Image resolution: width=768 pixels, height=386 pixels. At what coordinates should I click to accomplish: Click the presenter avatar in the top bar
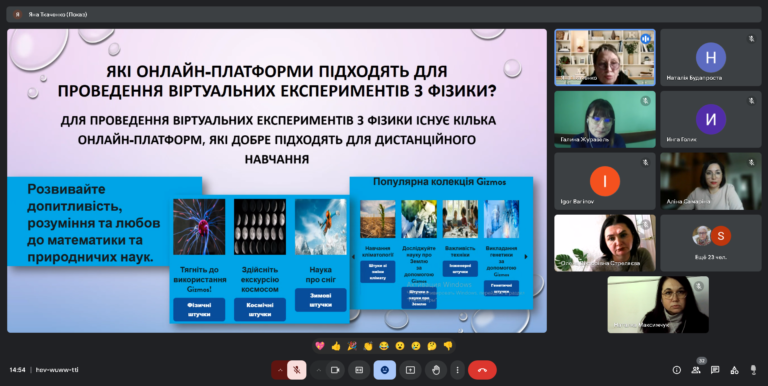pyautogui.click(x=17, y=14)
